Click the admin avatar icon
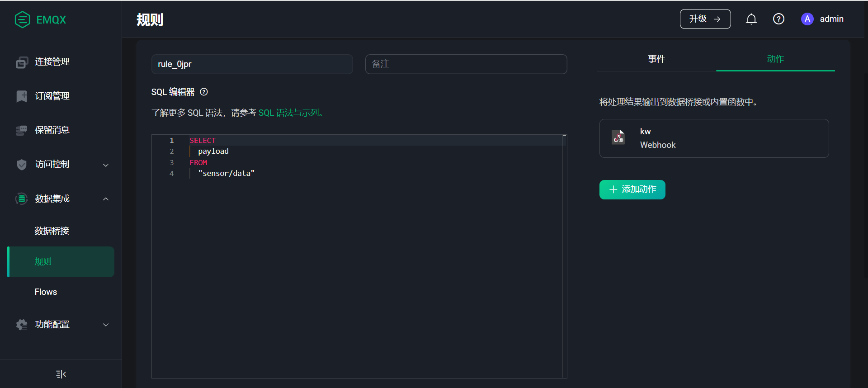868x388 pixels. pos(807,19)
